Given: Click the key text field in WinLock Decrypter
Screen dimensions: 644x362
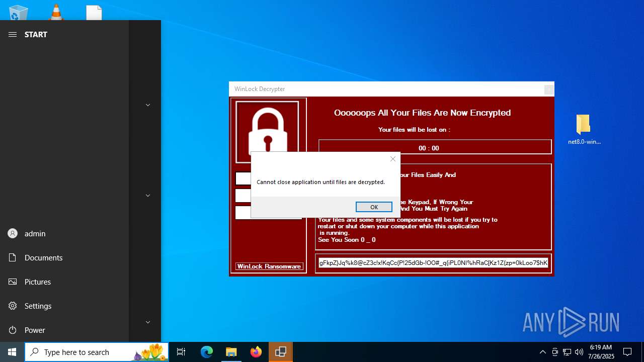Looking at the screenshot, I should [433, 263].
